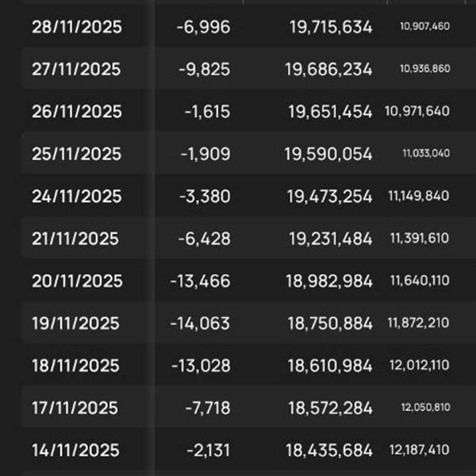Viewport: 476px width, 476px height.
Task: Click the 18,750,884 total value
Action: pyautogui.click(x=330, y=324)
